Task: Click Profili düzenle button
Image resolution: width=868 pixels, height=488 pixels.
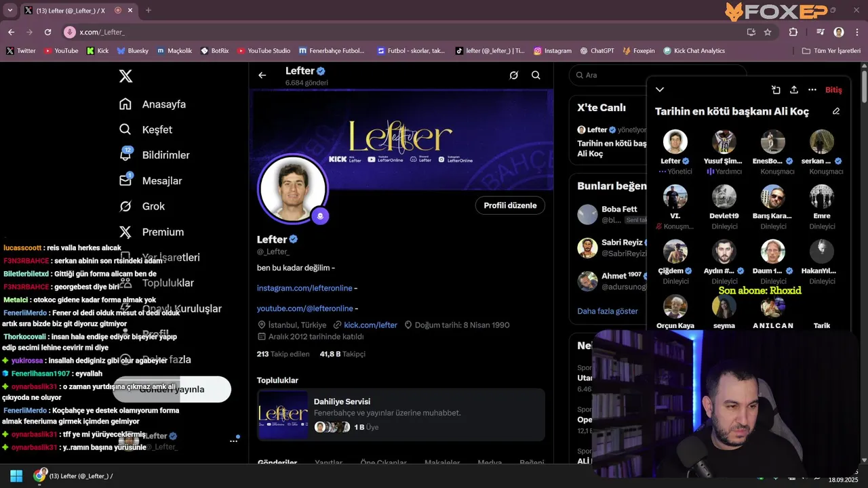Action: tap(510, 205)
